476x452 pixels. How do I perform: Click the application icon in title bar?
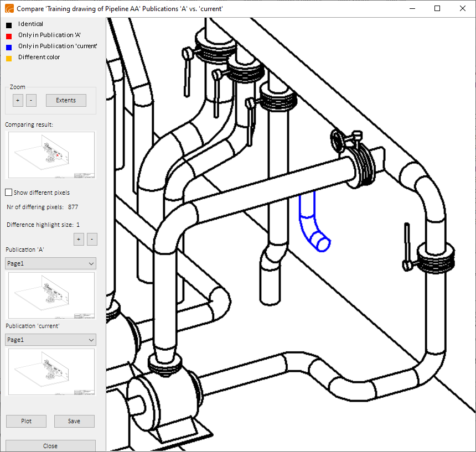coord(9,9)
